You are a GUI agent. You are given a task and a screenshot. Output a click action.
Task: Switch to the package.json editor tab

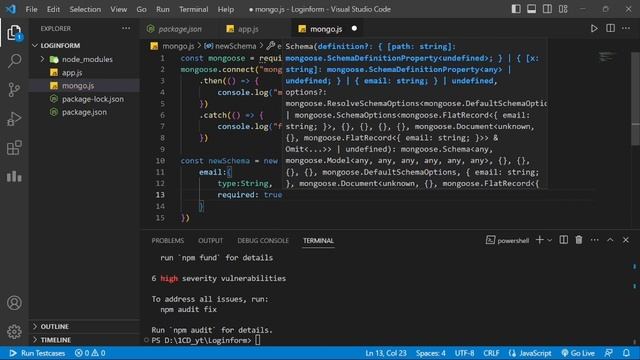click(179, 29)
